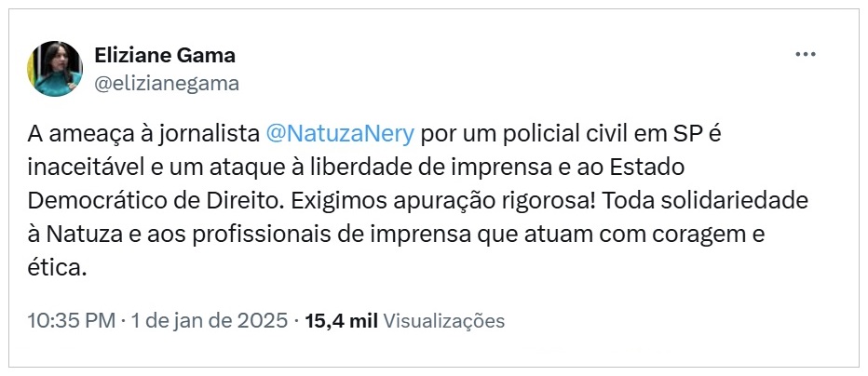Open the @NatuzaNery mention link
Viewport: 868px width, 376px height.
click(340, 133)
